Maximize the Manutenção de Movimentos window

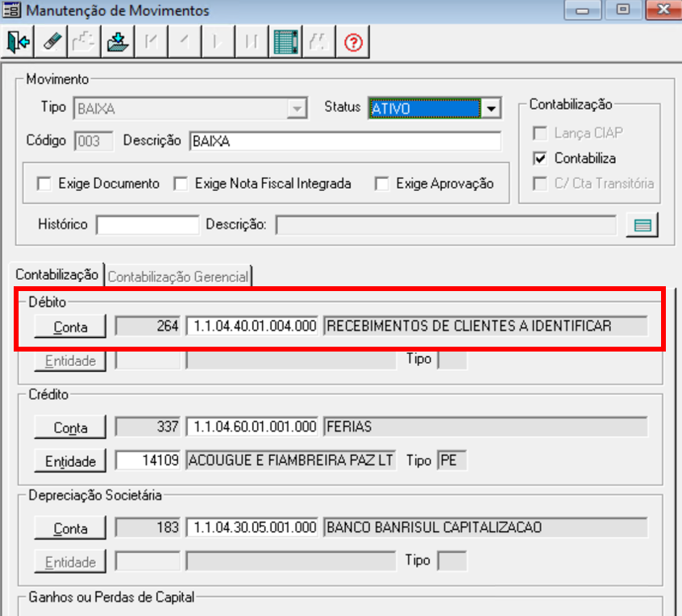point(624,10)
